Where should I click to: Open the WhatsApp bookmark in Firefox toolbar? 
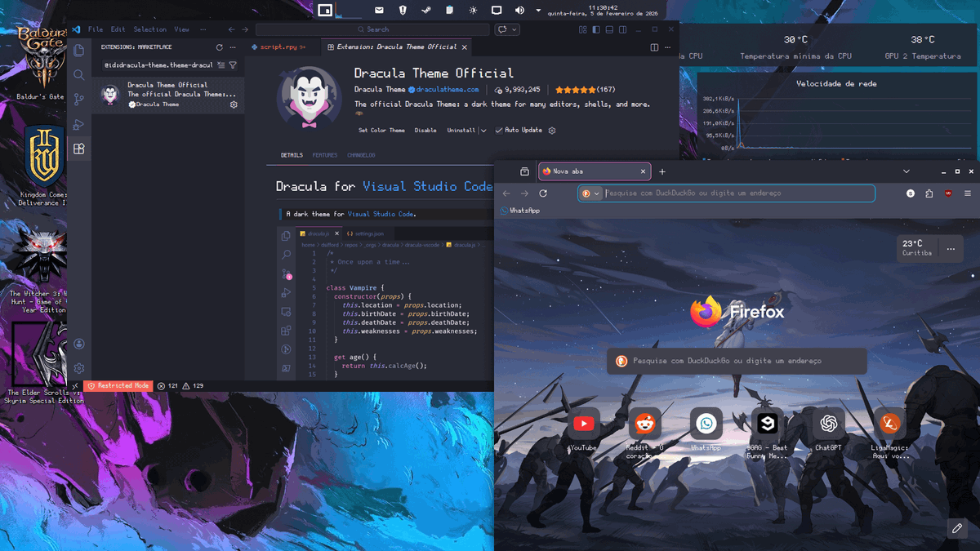point(519,211)
